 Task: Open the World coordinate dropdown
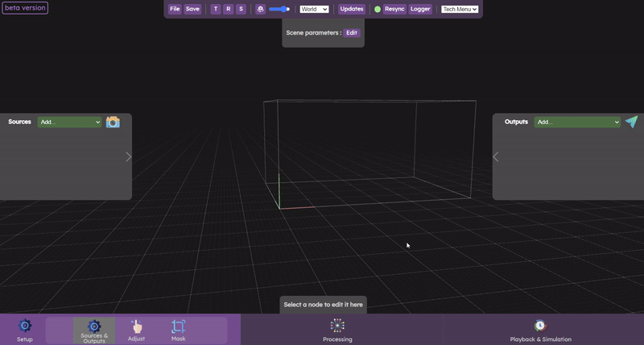[x=314, y=9]
